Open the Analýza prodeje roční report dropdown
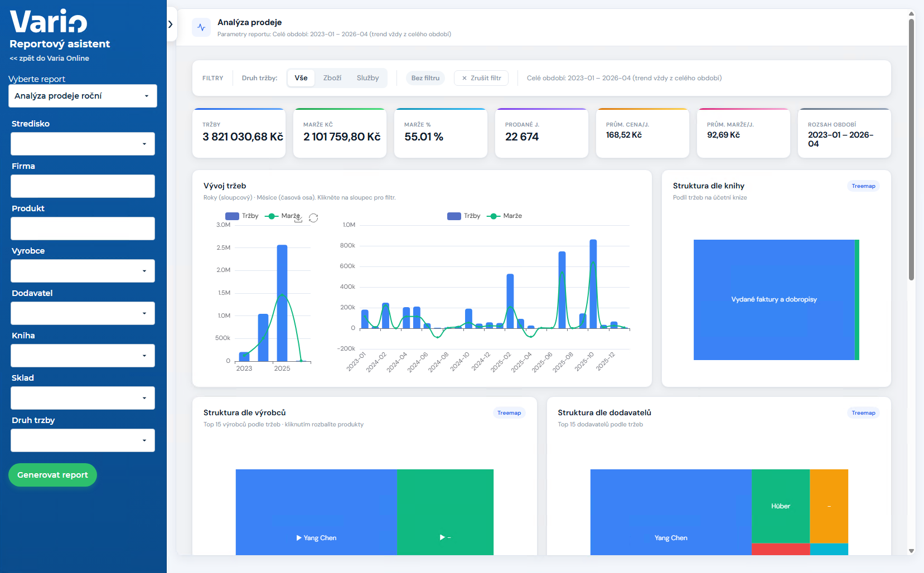Image resolution: width=924 pixels, height=573 pixels. [x=83, y=96]
